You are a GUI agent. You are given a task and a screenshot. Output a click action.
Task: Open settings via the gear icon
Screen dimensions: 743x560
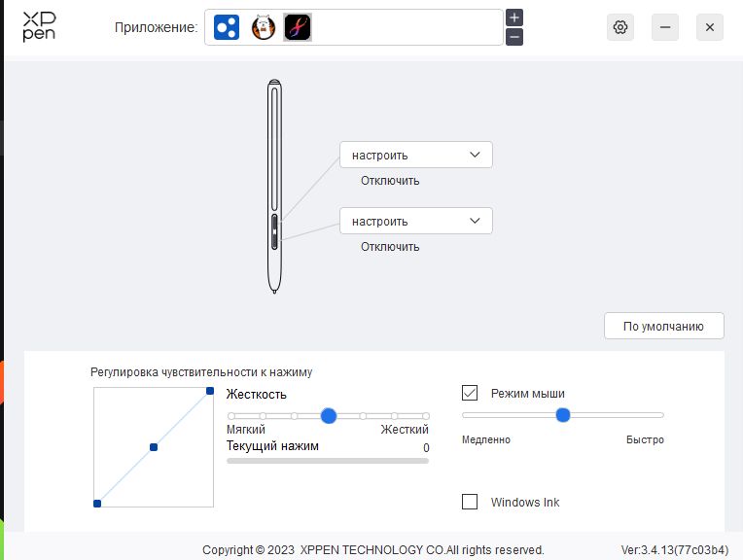click(x=620, y=27)
